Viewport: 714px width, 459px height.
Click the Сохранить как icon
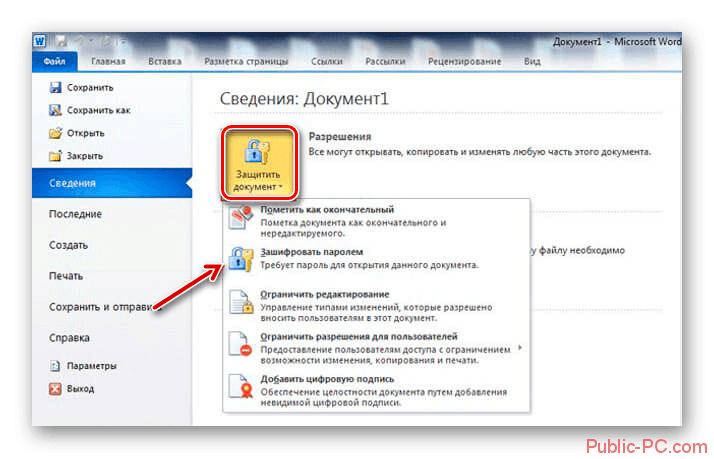click(56, 110)
